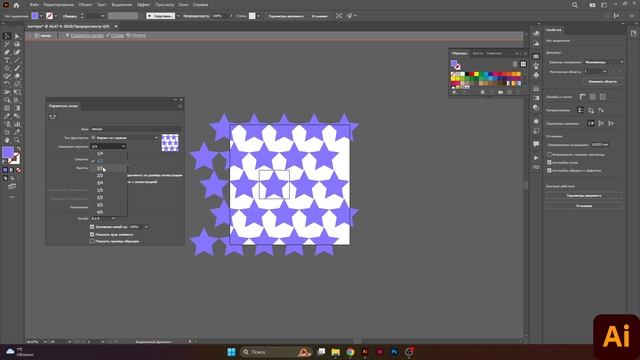Click the Windows Start button

(231, 352)
